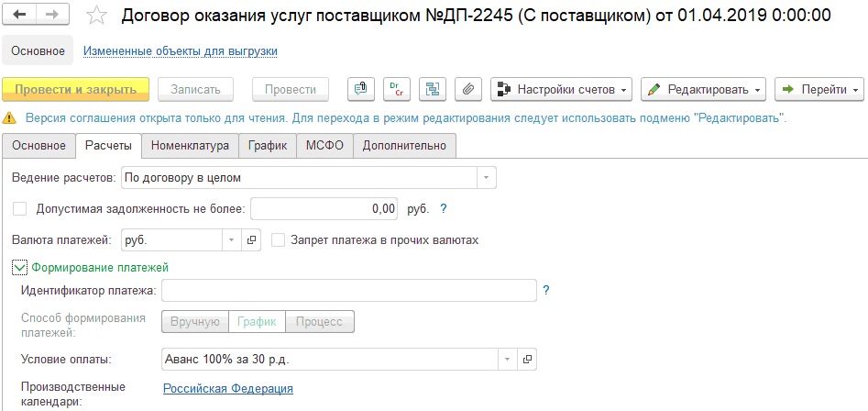The height and width of the screenshot is (411, 868).
Task: Enable the allowed debt limit checkbox
Action: pyautogui.click(x=20, y=208)
